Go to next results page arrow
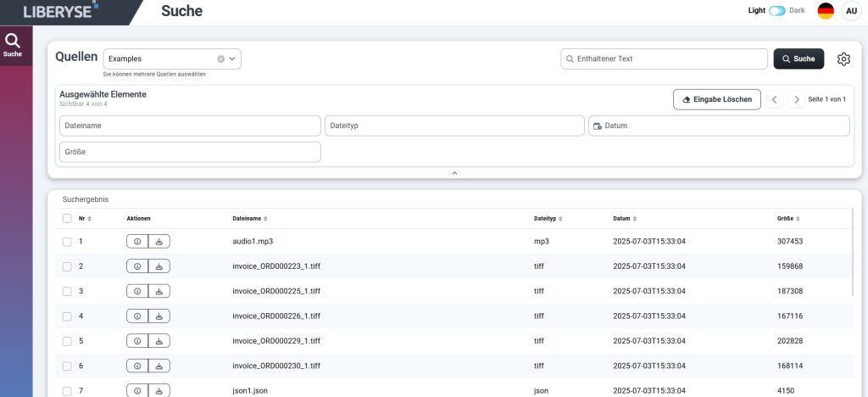 796,99
